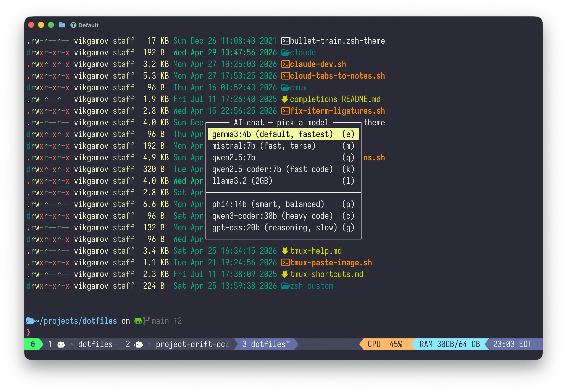Click the robot icon in tmux window 1
This screenshot has height=392, width=567.
pos(61,344)
